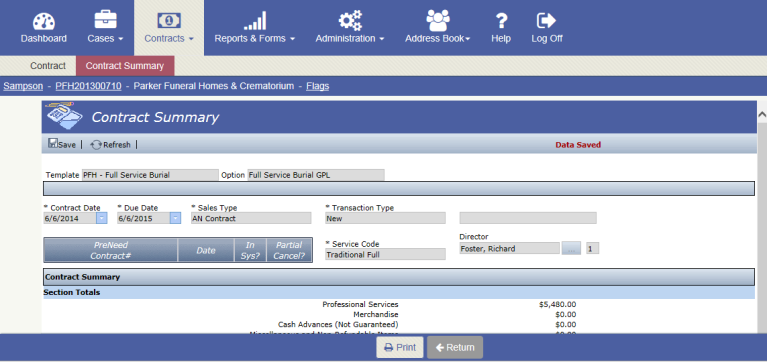Click the Director lookup ellipsis button
The image size is (767, 362).
[571, 249]
